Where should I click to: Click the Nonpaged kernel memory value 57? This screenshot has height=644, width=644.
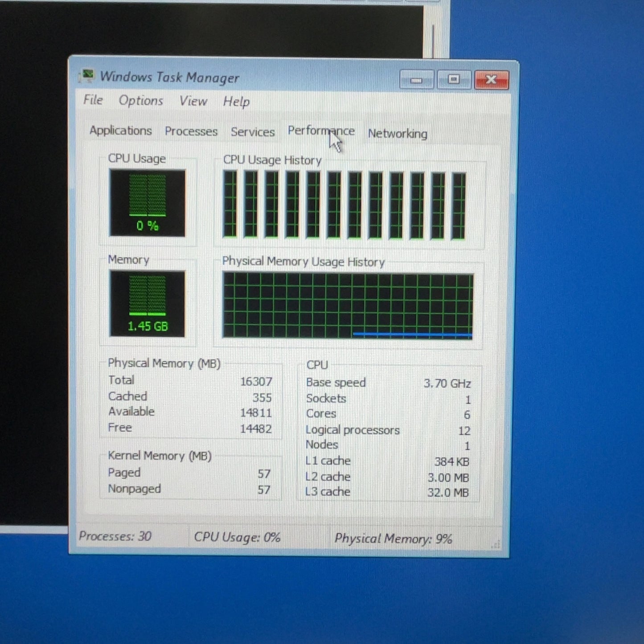coord(264,490)
